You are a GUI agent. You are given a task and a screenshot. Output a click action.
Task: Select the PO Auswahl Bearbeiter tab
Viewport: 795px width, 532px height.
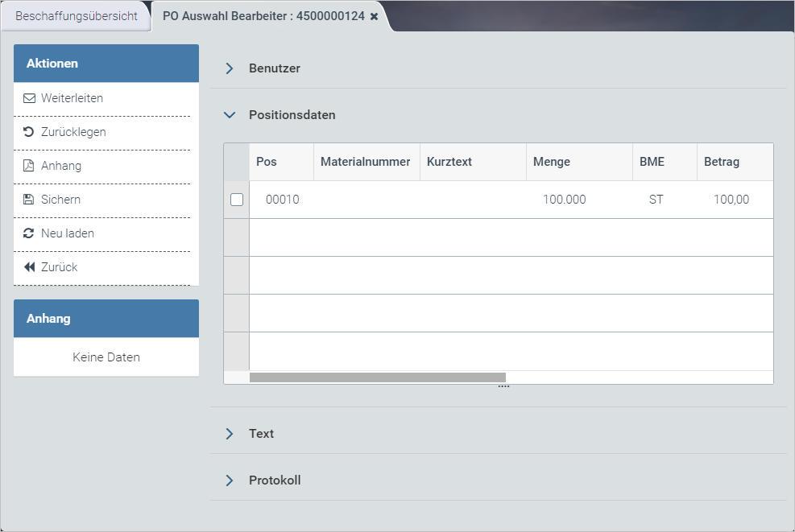point(264,16)
